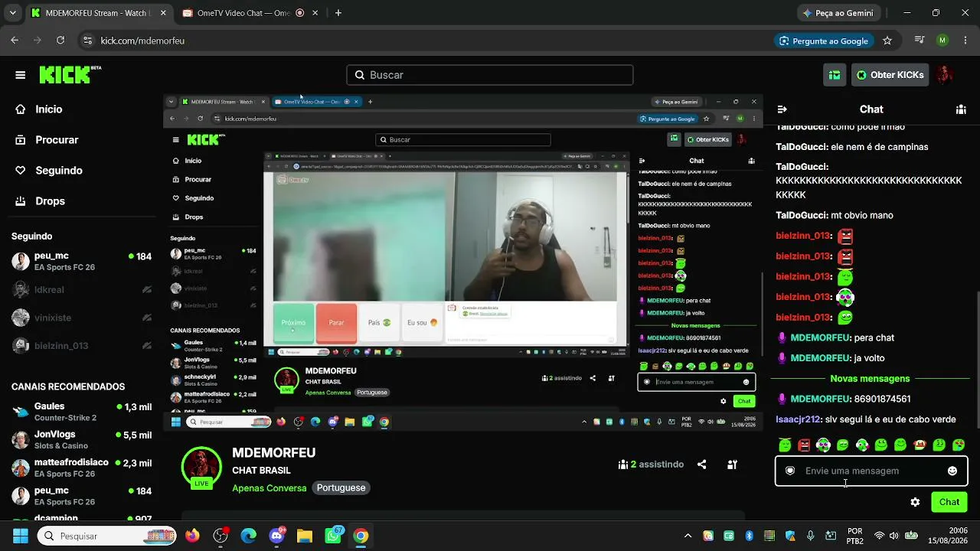Open Chrome media controls icon
Screen dimensions: 980x551
[x=920, y=41]
